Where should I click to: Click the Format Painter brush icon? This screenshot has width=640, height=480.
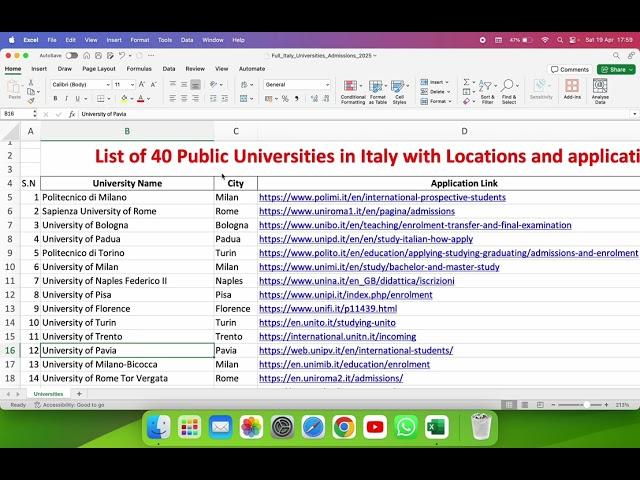[31, 100]
